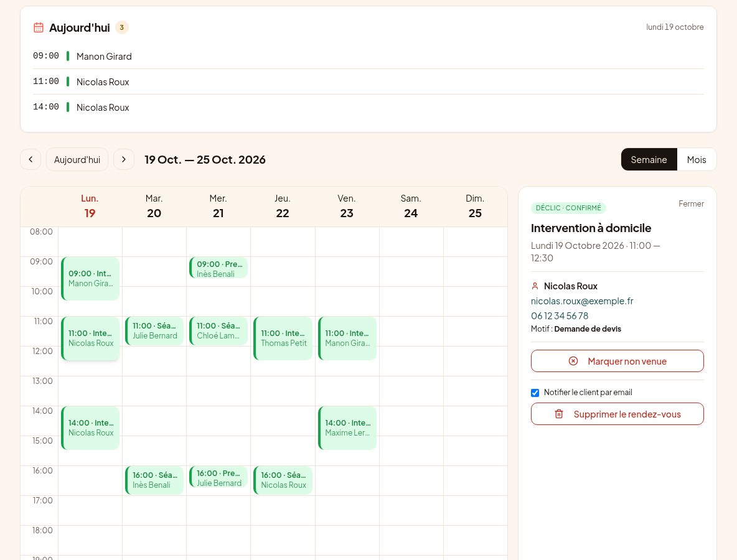The height and width of the screenshot is (560, 737).
Task: Call the number 06 12 34 56 78
Action: click(x=560, y=315)
